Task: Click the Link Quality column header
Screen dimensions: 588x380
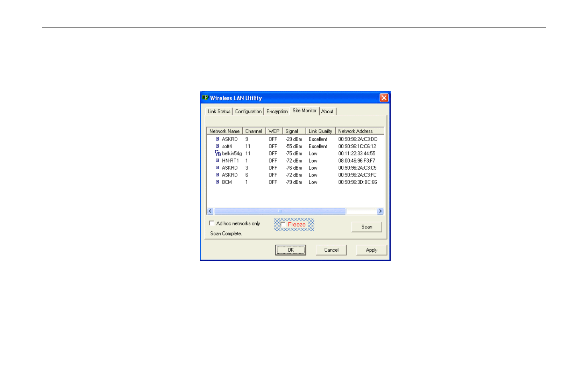Action: [x=321, y=131]
